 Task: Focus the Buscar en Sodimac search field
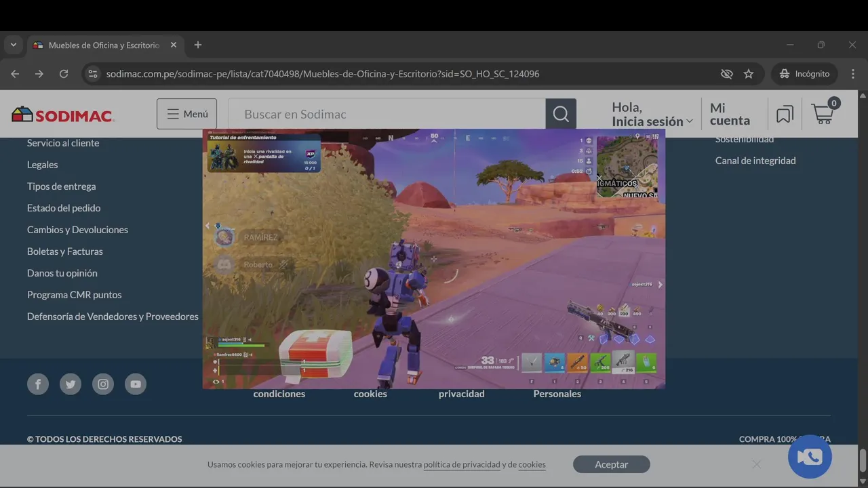[387, 114]
